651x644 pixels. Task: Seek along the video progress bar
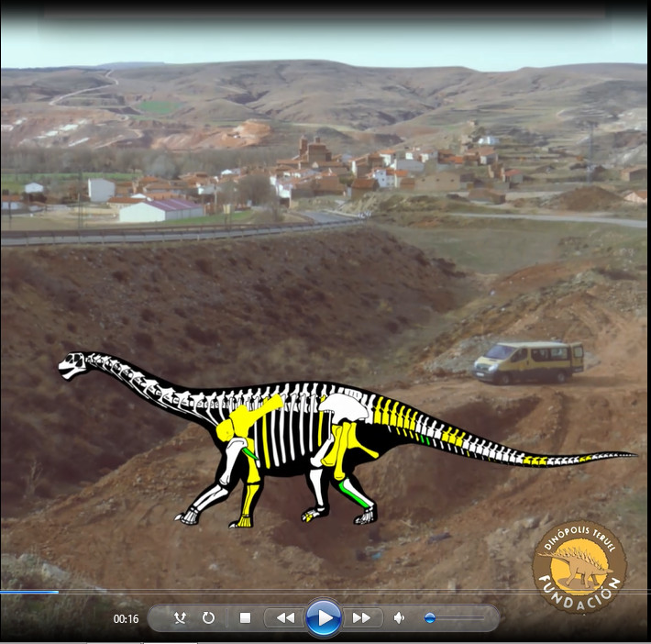coord(325,592)
